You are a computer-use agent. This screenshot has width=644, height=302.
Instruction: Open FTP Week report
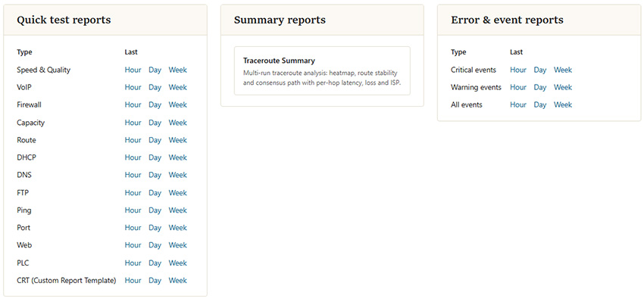[177, 193]
